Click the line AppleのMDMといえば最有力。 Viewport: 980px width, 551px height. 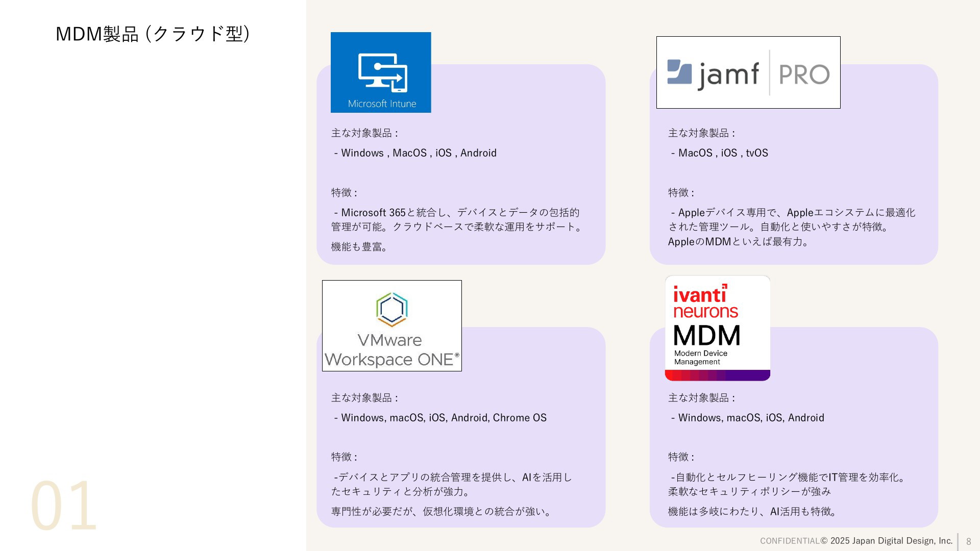pyautogui.click(x=740, y=242)
